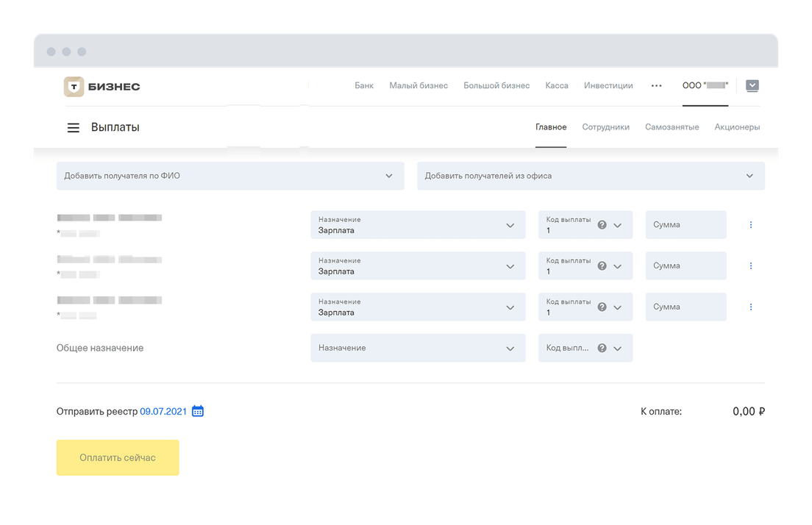Open three-dot options for the first recipient
812x525 pixels.
click(x=750, y=225)
